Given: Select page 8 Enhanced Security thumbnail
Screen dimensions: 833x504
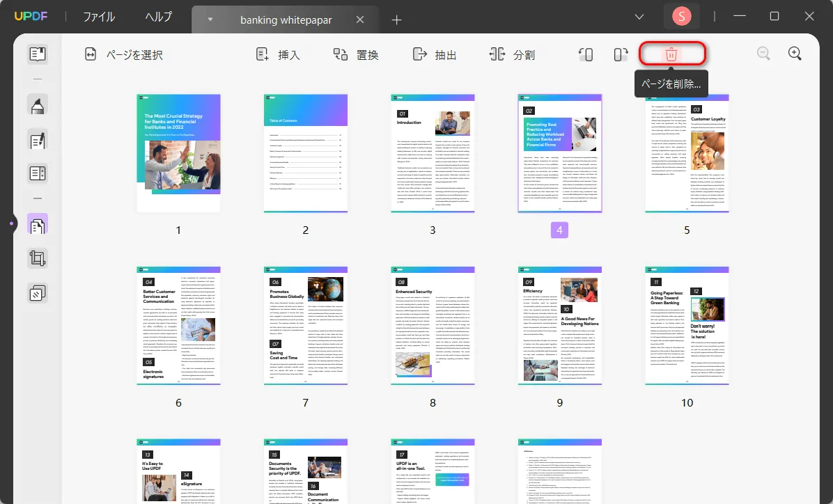Looking at the screenshot, I should tap(433, 326).
